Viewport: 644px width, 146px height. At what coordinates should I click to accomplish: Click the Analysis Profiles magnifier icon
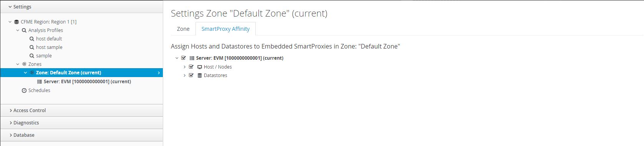click(x=24, y=30)
